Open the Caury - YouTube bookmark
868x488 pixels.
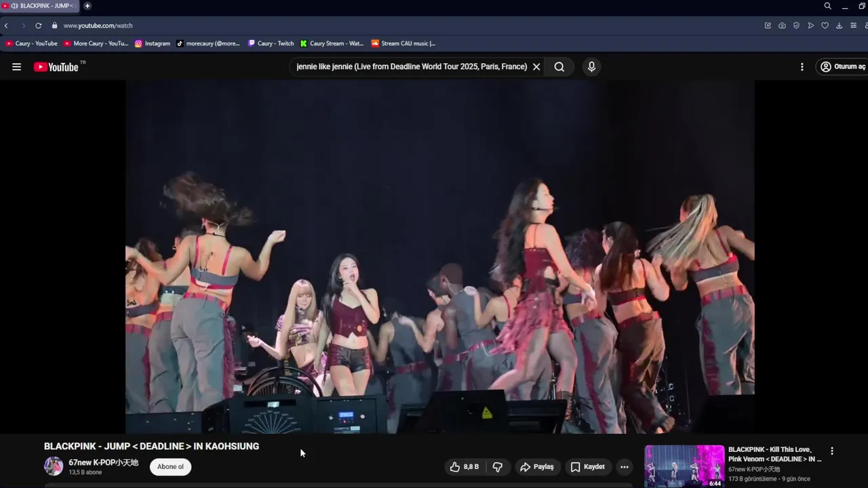click(31, 43)
